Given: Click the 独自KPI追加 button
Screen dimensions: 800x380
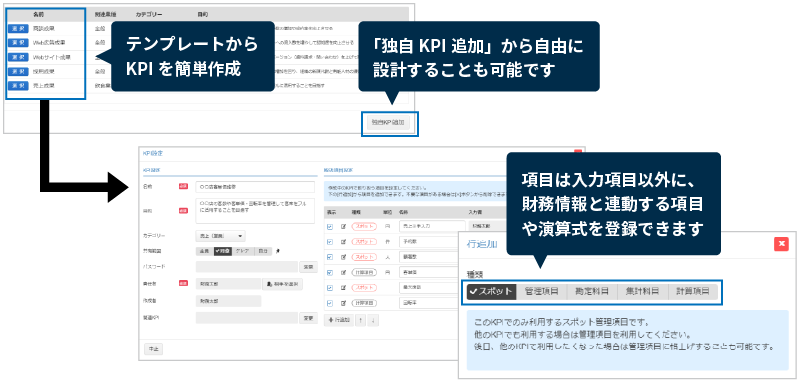Looking at the screenshot, I should click(388, 123).
